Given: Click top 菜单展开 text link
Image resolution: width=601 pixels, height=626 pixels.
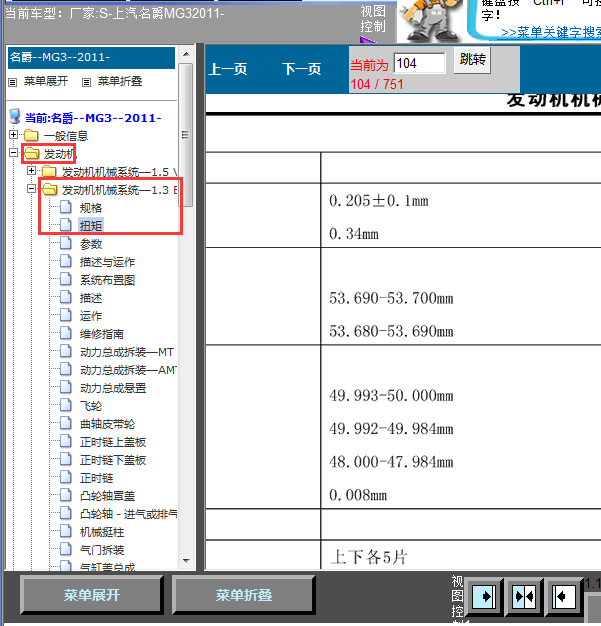Looking at the screenshot, I should [46, 81].
